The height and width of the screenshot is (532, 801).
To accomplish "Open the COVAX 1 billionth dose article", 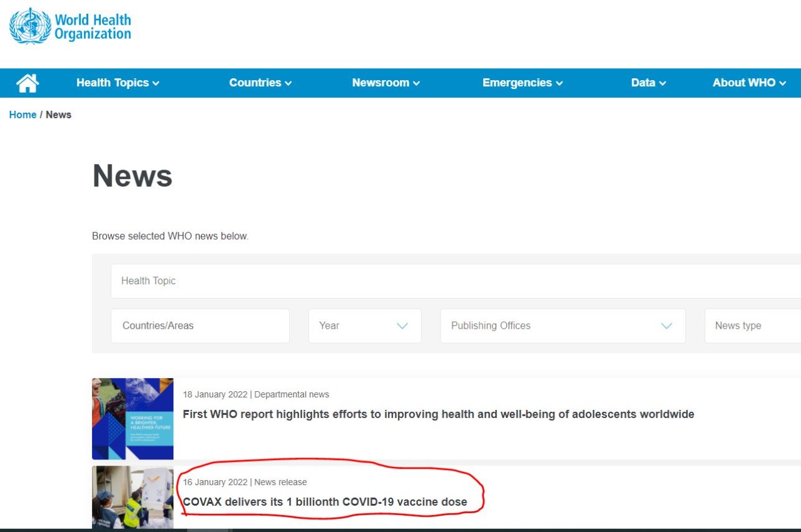I will pyautogui.click(x=325, y=502).
